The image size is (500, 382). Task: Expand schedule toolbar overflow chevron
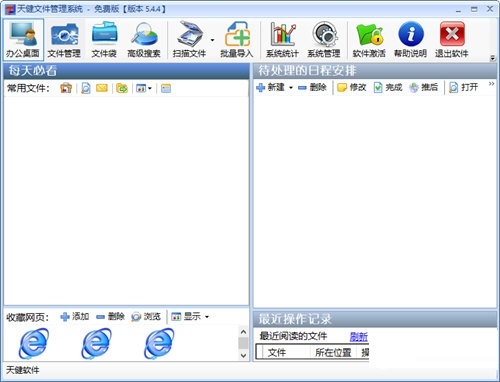(491, 84)
